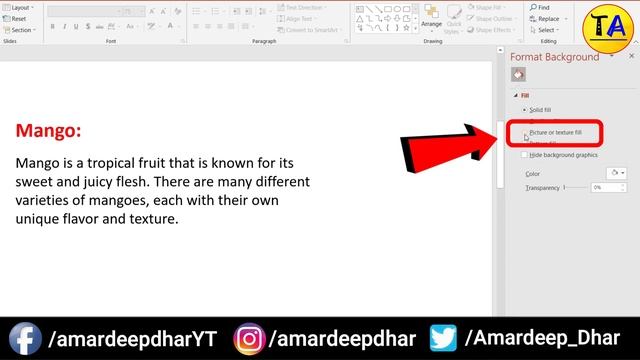Open the Shape Fill menu
Screen dimensions: 640x360
486,7
